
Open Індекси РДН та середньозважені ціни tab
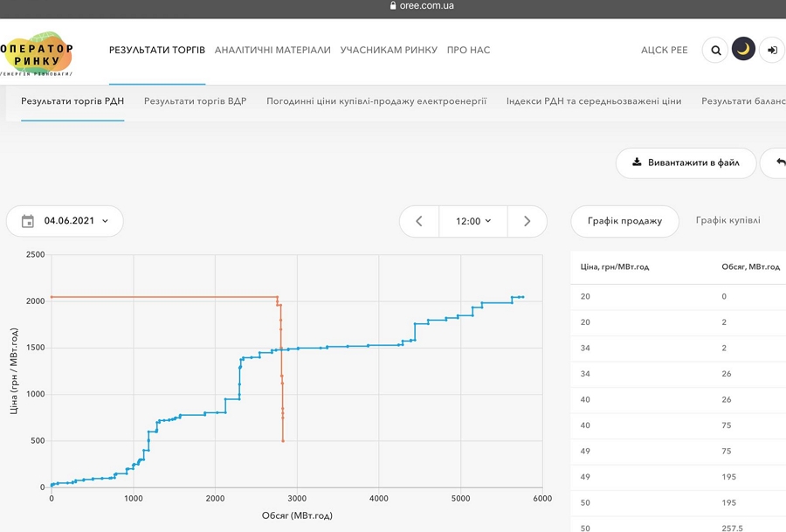click(x=594, y=101)
